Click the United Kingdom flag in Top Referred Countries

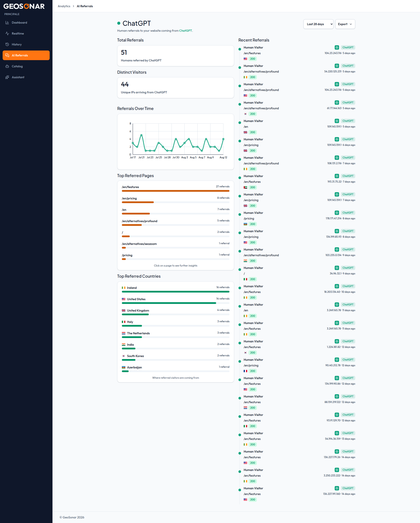(x=124, y=310)
